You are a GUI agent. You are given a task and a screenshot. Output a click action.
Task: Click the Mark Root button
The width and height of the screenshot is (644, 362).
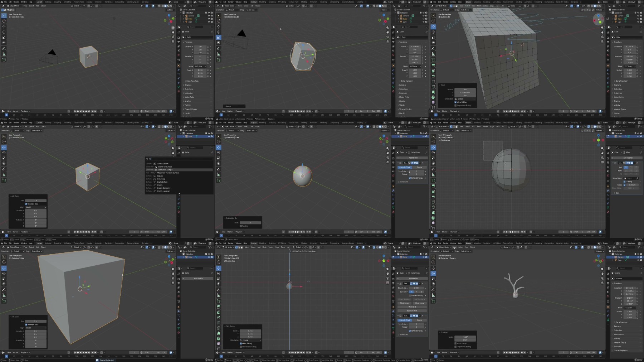click(x=412, y=307)
